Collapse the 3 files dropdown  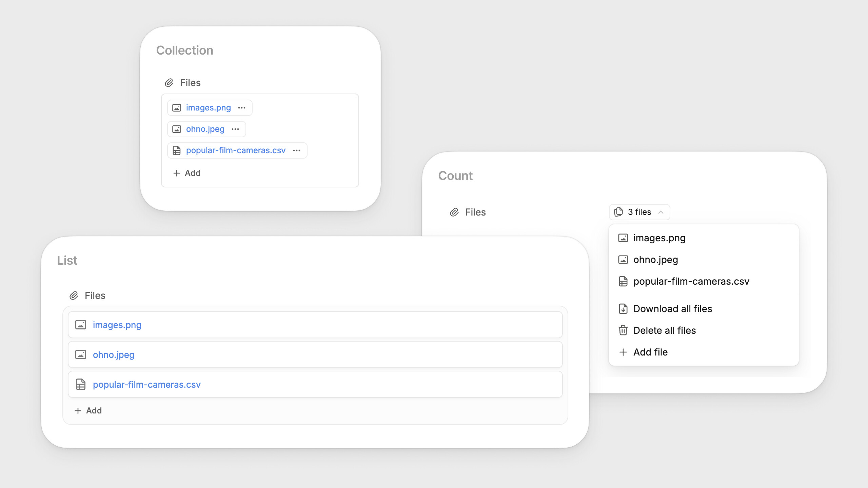point(639,212)
